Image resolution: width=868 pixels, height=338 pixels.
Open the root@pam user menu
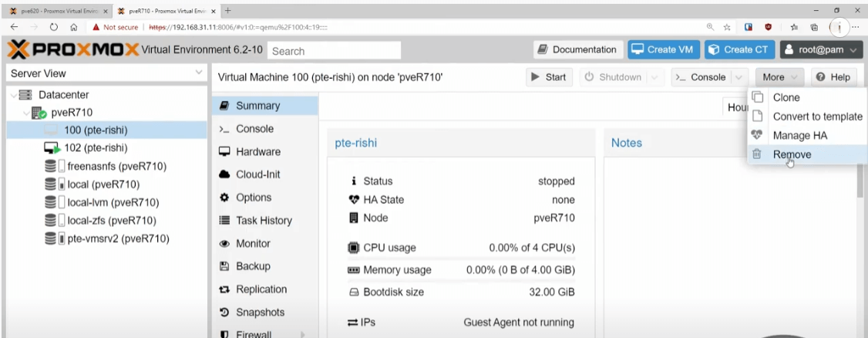tap(822, 50)
